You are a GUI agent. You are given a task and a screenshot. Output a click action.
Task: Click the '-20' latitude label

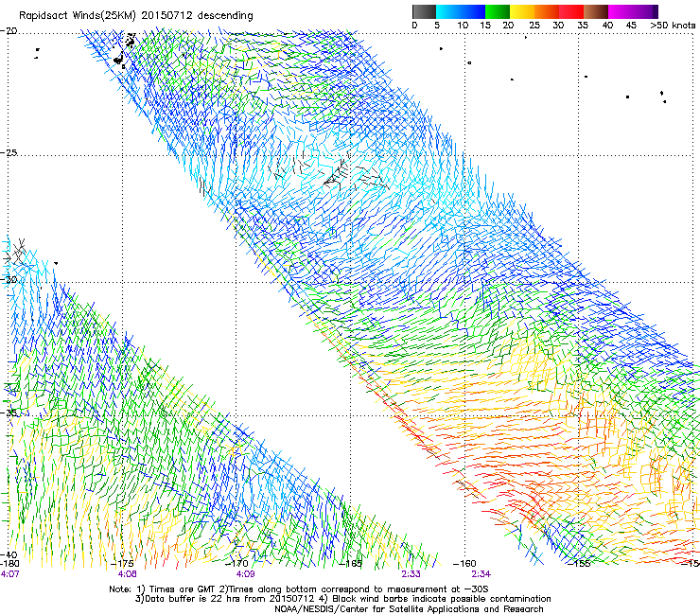(x=9, y=30)
